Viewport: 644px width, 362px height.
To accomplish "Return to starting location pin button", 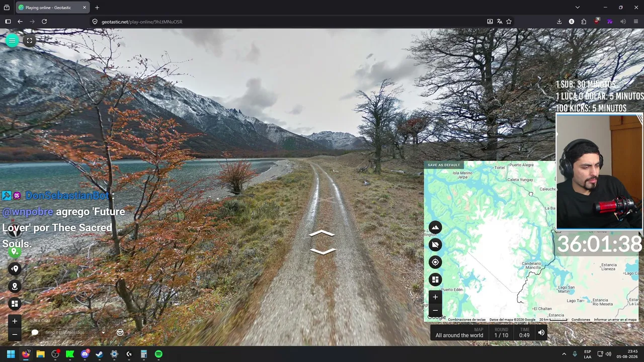I will 15,268.
